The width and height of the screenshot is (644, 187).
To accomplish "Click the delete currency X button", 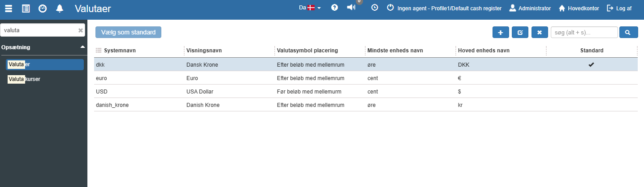I will point(540,32).
